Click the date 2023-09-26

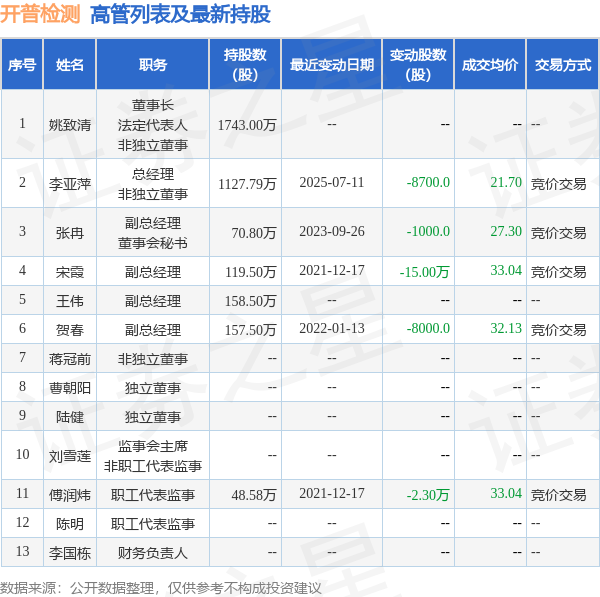[x=332, y=231]
